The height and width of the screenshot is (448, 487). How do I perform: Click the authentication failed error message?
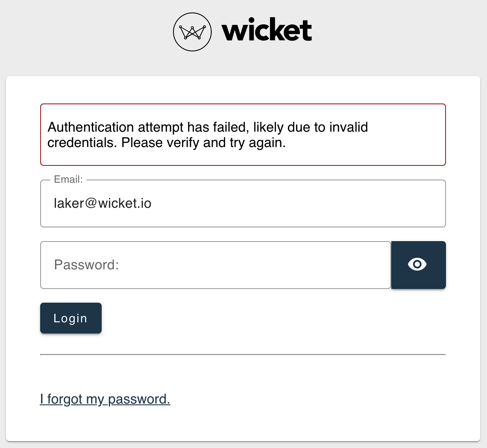[208, 135]
